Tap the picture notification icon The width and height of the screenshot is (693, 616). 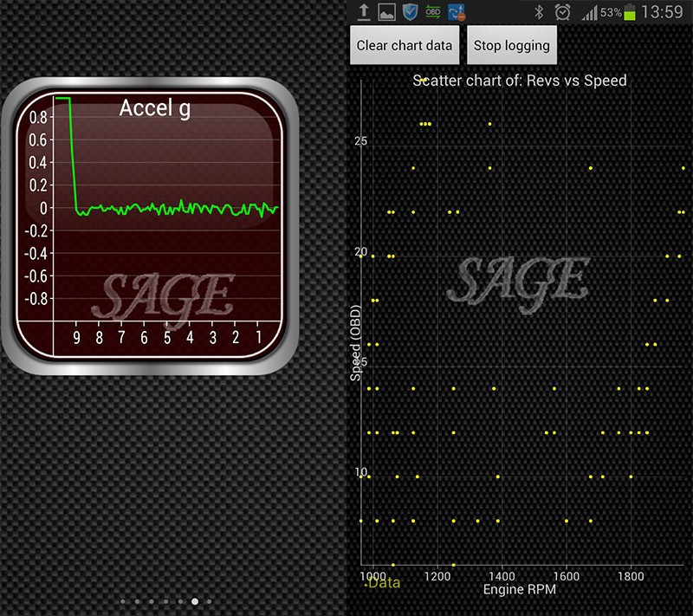click(x=386, y=12)
